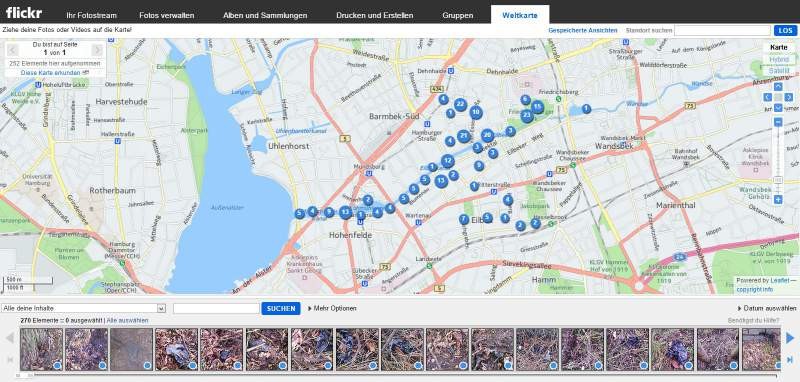Pan the map upward with arrow
This screenshot has width=800, height=382.
pyautogui.click(x=778, y=87)
